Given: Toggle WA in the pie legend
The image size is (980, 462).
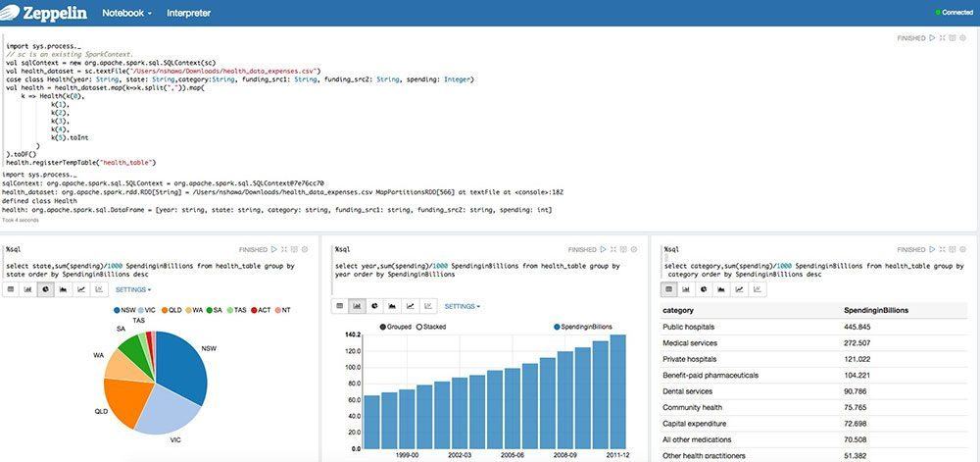Looking at the screenshot, I should pos(194,310).
